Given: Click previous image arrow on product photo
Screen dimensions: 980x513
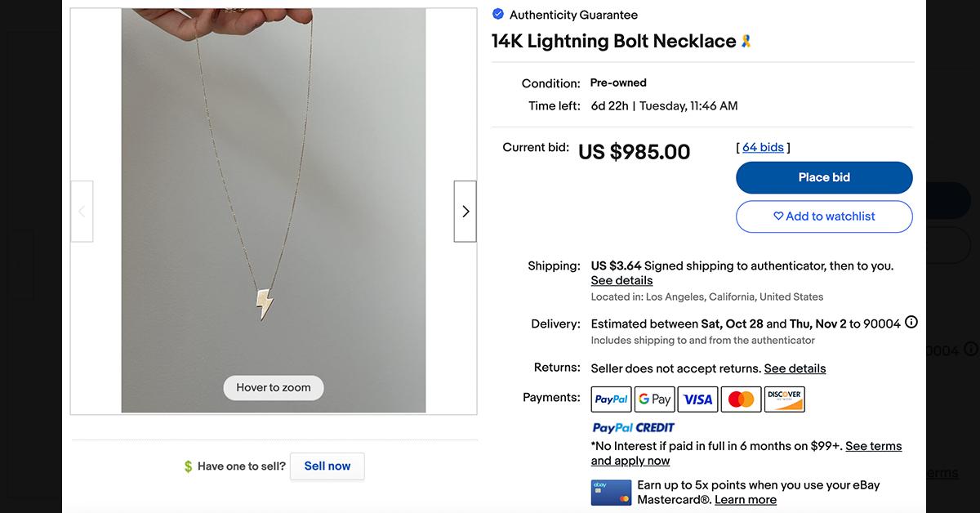Looking at the screenshot, I should 82,211.
